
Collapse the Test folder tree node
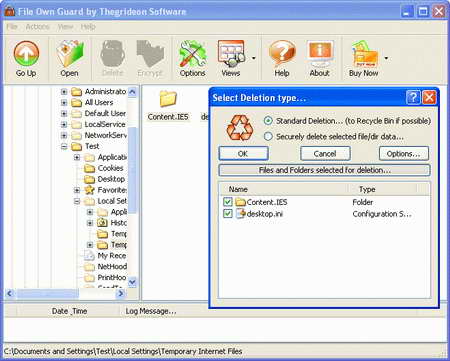(x=64, y=146)
